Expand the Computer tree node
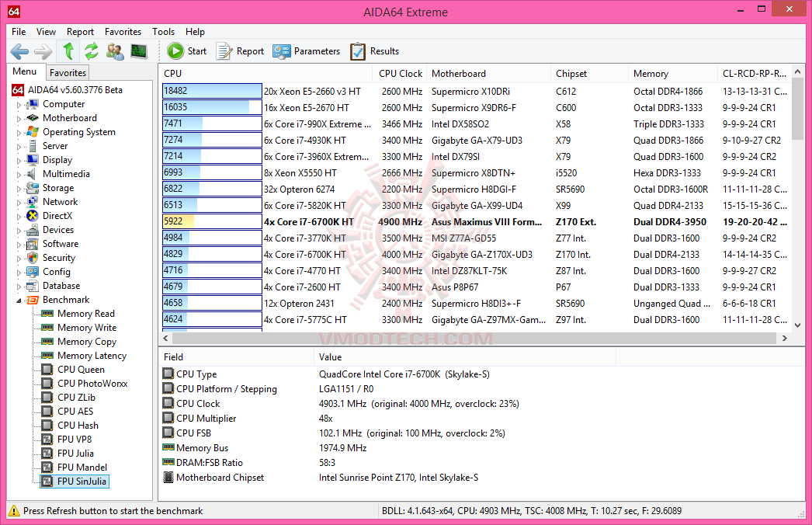This screenshot has height=525, width=812. 19,105
